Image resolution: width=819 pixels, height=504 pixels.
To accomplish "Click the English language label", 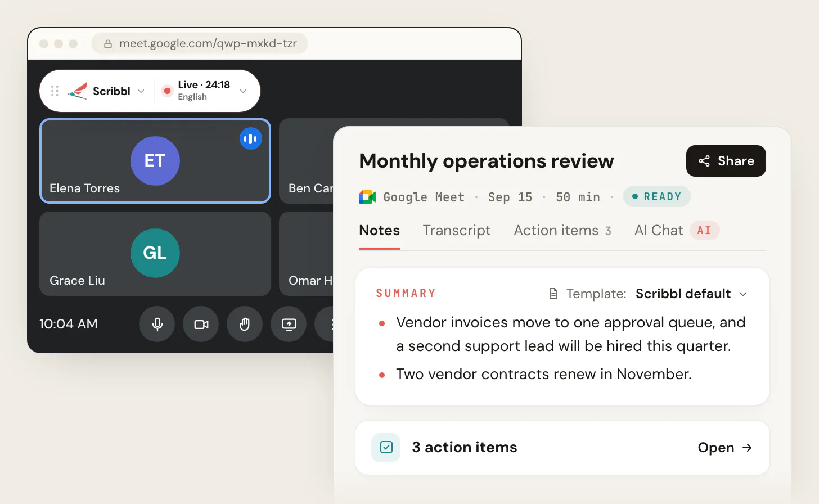I will point(192,97).
